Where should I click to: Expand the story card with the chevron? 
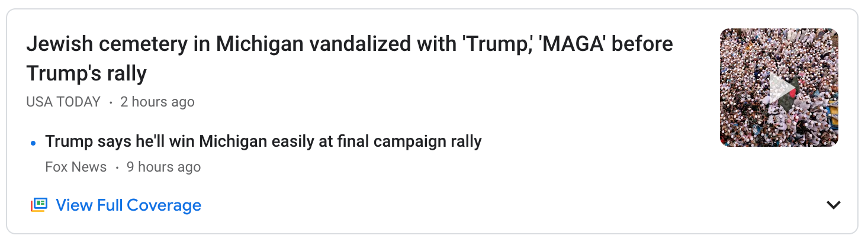pos(833,205)
